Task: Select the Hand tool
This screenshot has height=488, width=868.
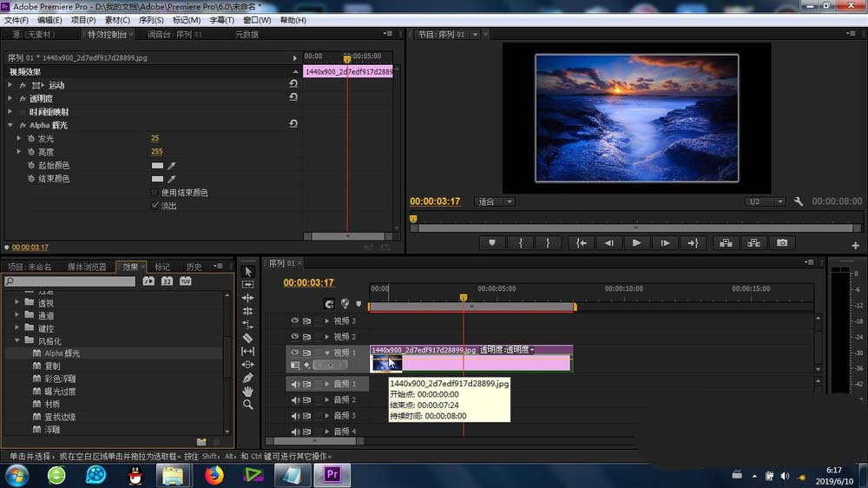Action: [x=248, y=391]
